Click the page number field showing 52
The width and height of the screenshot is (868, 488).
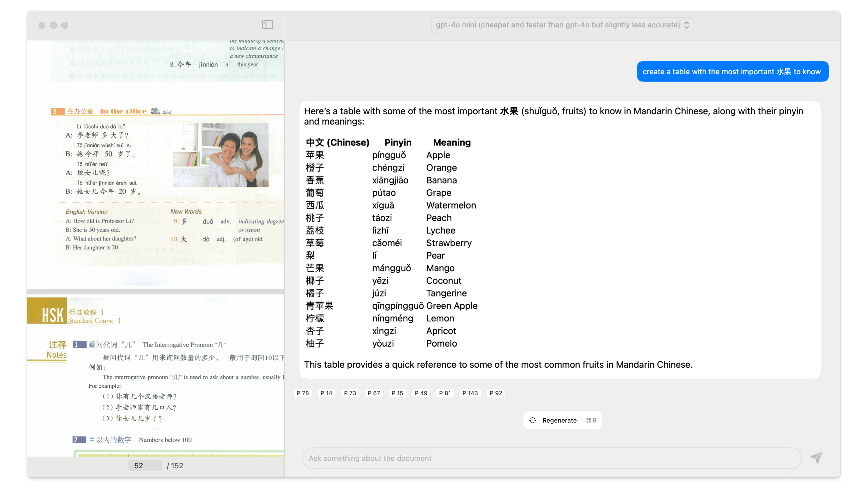[x=144, y=465]
